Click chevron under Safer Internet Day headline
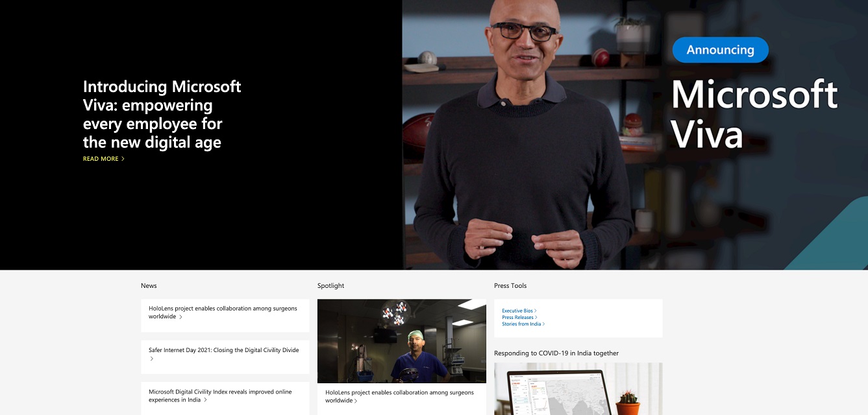This screenshot has width=868, height=415. tap(152, 359)
